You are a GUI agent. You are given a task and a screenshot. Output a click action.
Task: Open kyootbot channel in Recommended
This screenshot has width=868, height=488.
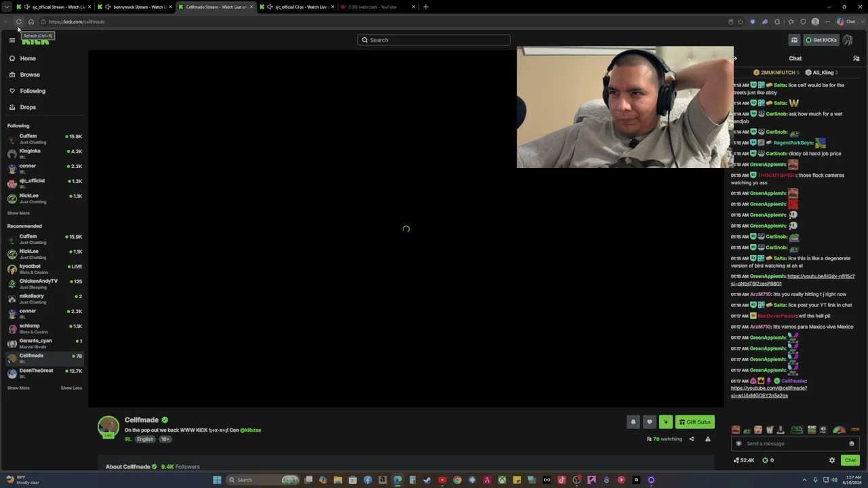click(44, 269)
